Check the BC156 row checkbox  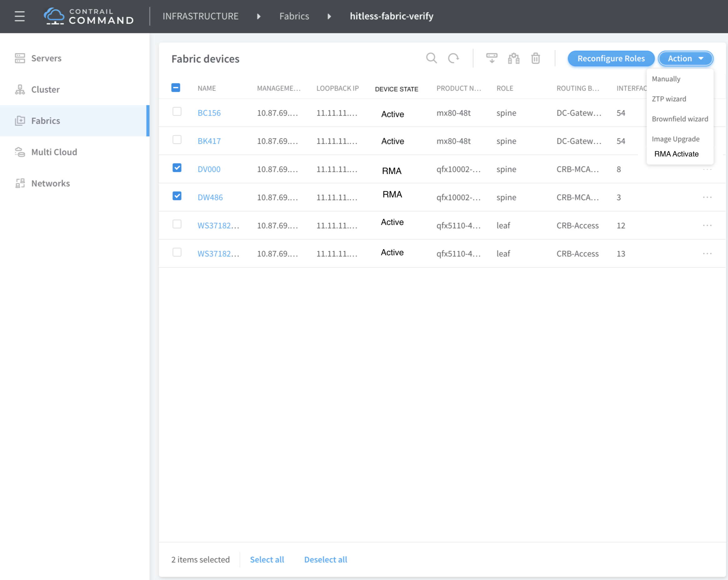177,111
